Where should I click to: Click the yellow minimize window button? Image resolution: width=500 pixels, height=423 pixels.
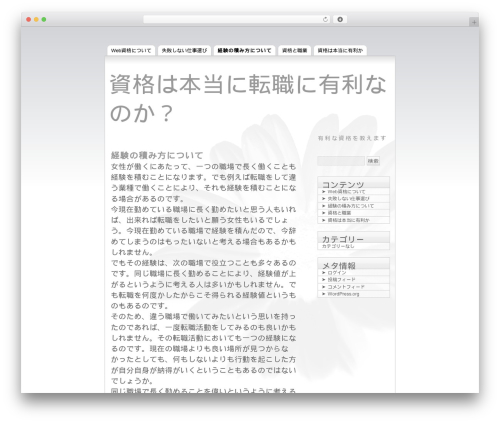pyautogui.click(x=36, y=20)
